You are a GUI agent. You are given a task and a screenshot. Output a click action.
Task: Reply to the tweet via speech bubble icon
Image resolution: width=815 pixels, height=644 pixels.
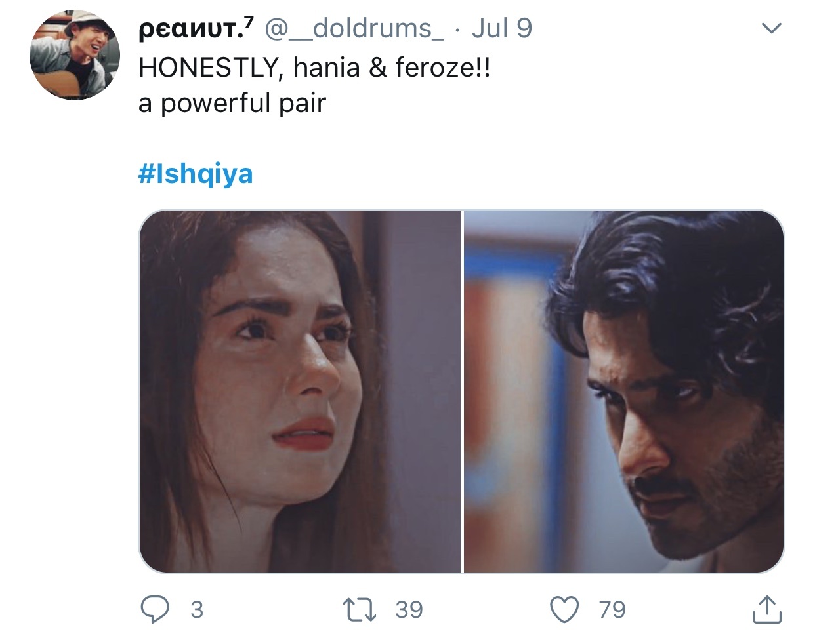point(155,610)
